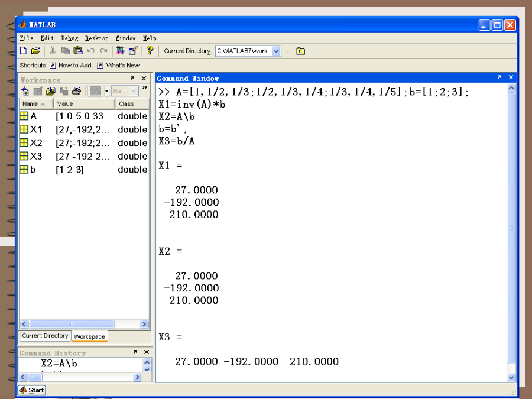Image resolution: width=532 pixels, height=399 pixels.
Task: Go up one directory level icon
Action: [x=301, y=51]
